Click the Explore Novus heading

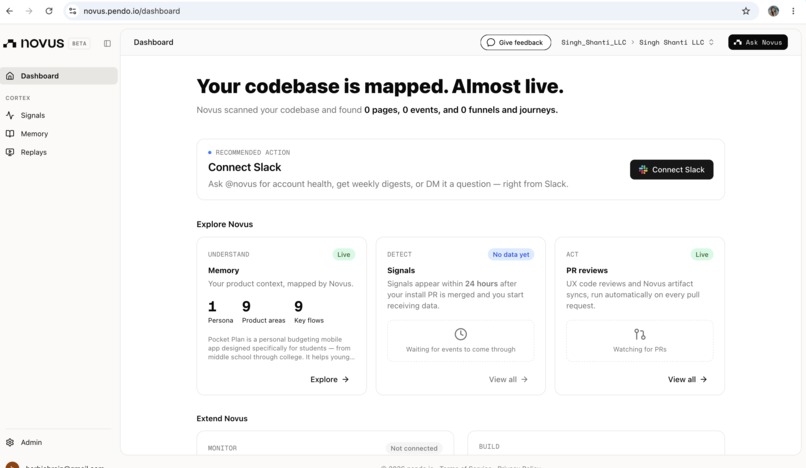pos(225,224)
